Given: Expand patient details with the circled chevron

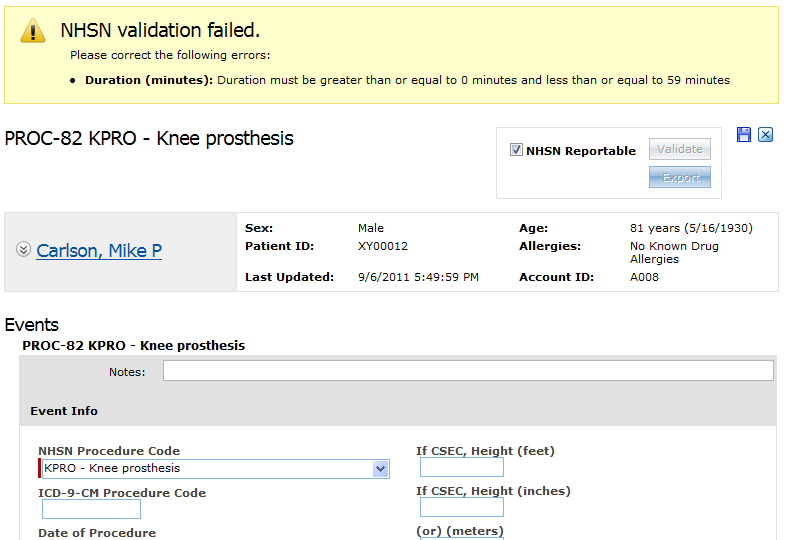Looking at the screenshot, I should tap(23, 249).
